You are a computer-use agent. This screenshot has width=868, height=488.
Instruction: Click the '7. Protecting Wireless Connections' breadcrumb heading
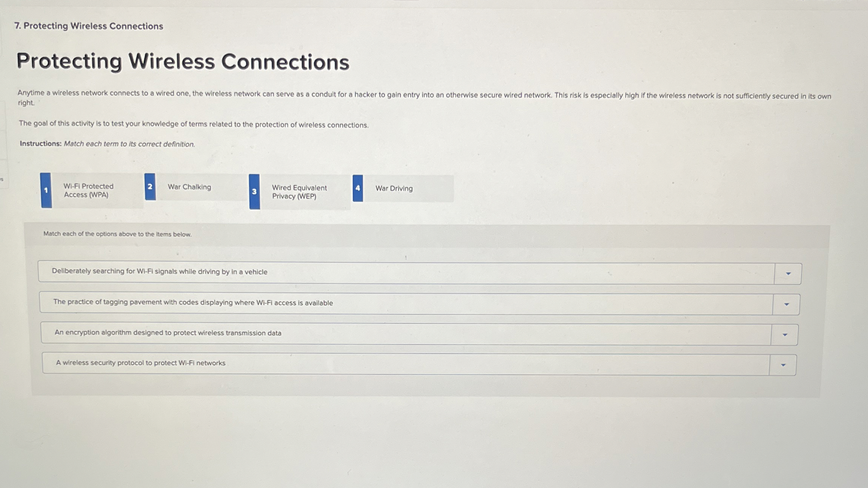point(89,26)
